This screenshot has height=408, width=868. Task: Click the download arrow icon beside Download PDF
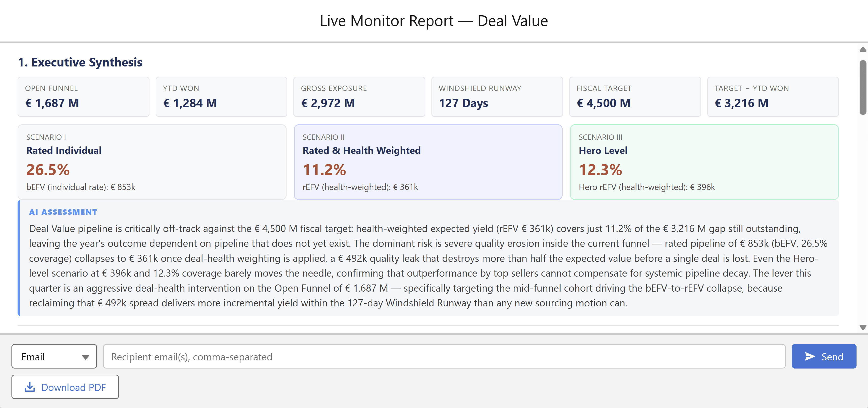tap(30, 387)
